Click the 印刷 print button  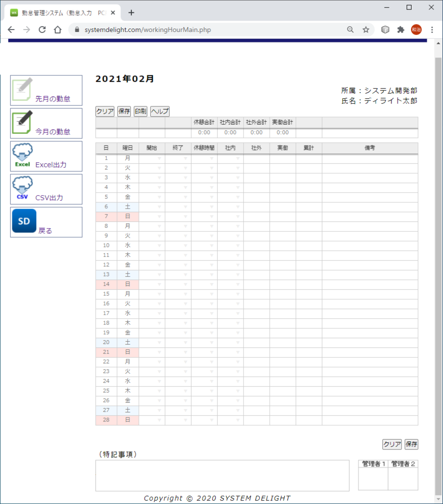click(140, 112)
